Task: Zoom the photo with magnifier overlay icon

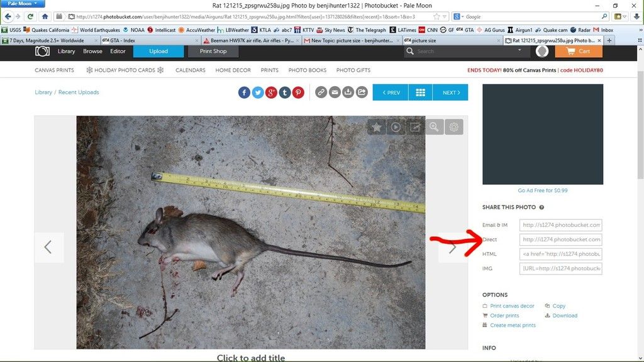Action: (434, 127)
